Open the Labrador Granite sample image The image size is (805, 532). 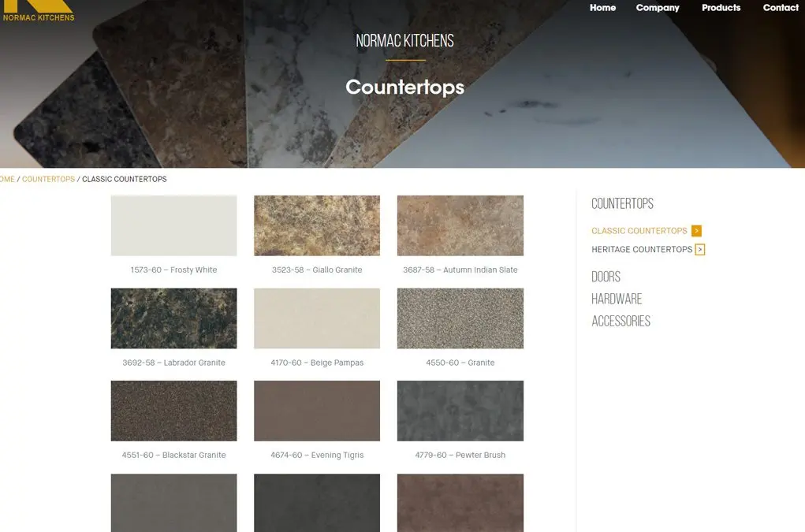(x=174, y=318)
